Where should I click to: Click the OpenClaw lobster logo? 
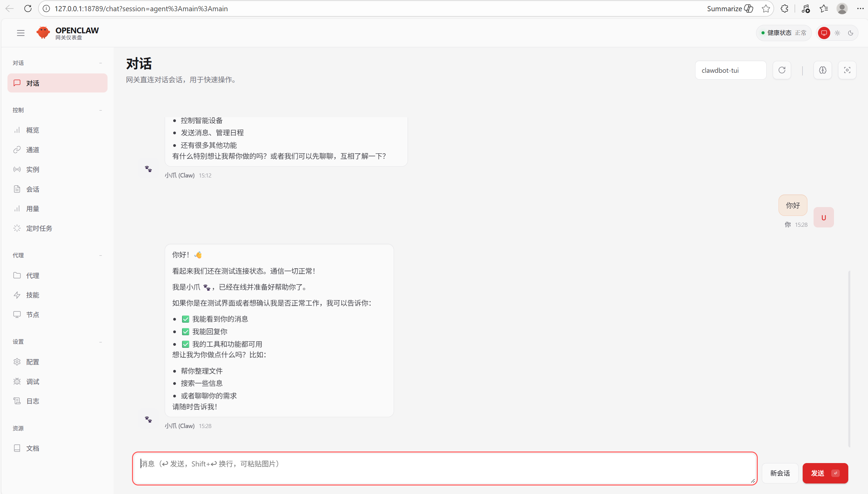[43, 33]
